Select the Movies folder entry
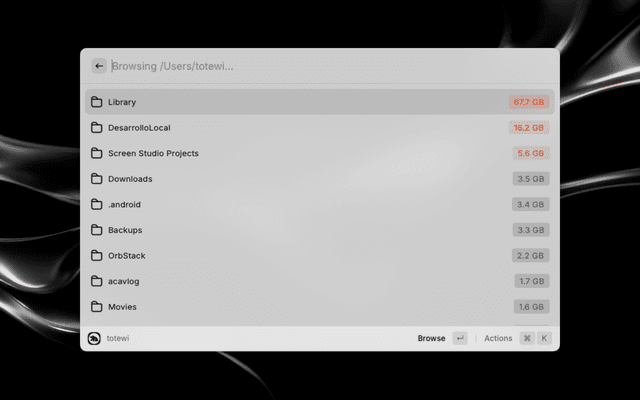This screenshot has width=640, height=400. click(x=320, y=307)
